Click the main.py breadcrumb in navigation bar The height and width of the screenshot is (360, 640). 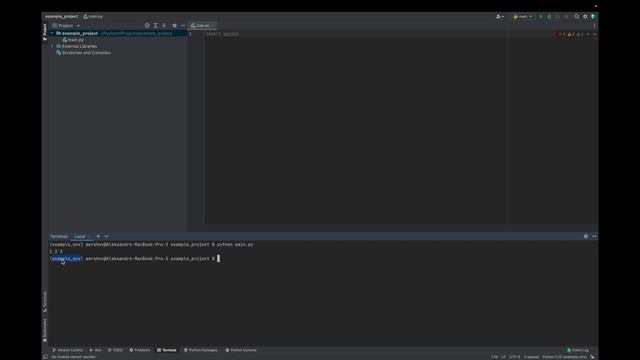pos(93,16)
